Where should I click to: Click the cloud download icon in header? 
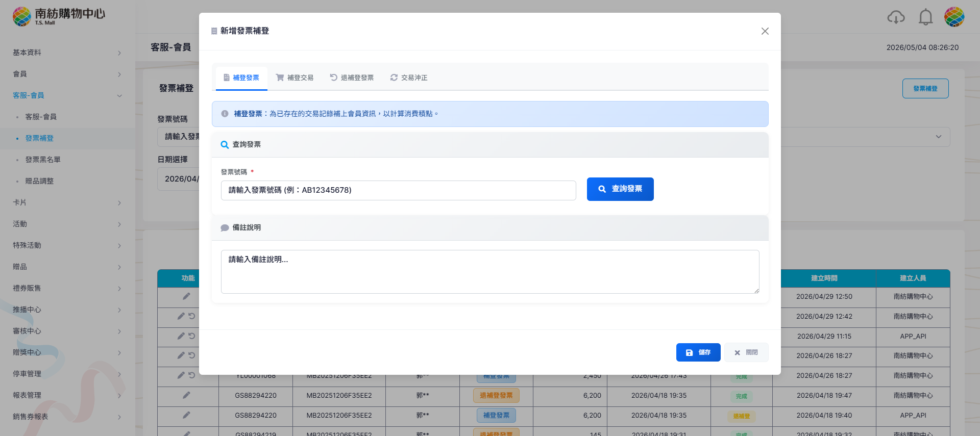896,17
